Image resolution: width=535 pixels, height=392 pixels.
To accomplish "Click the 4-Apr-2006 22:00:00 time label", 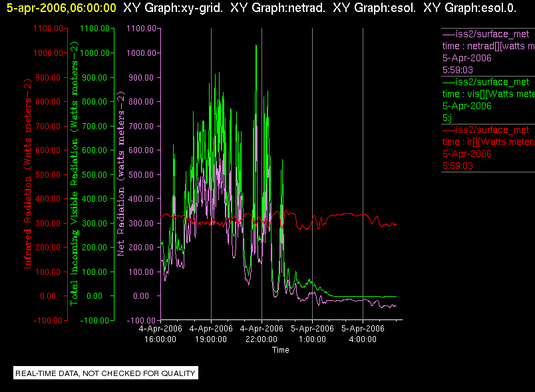I will (262, 333).
